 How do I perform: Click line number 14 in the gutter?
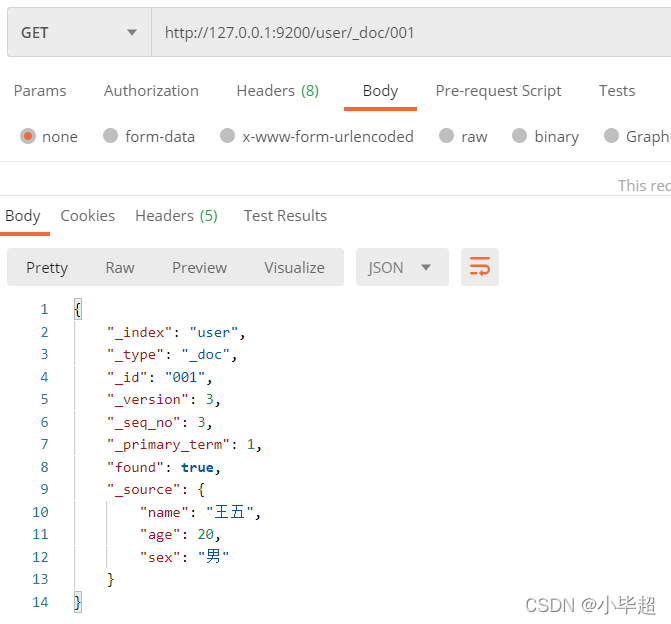point(40,602)
